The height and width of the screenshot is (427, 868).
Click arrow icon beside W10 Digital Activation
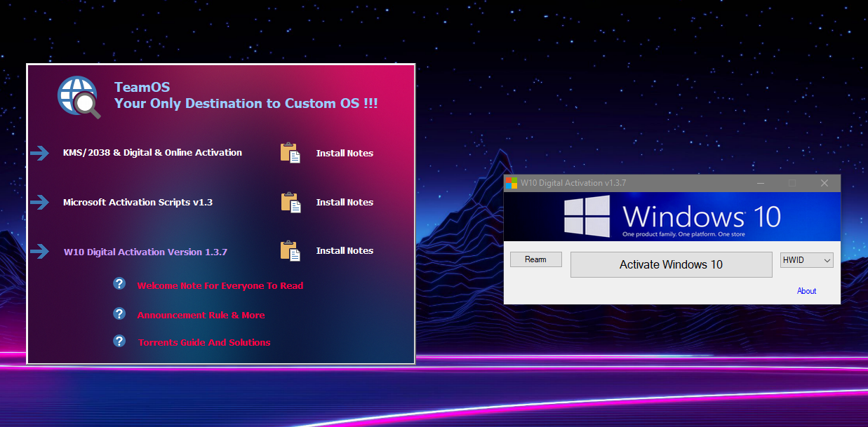point(39,251)
